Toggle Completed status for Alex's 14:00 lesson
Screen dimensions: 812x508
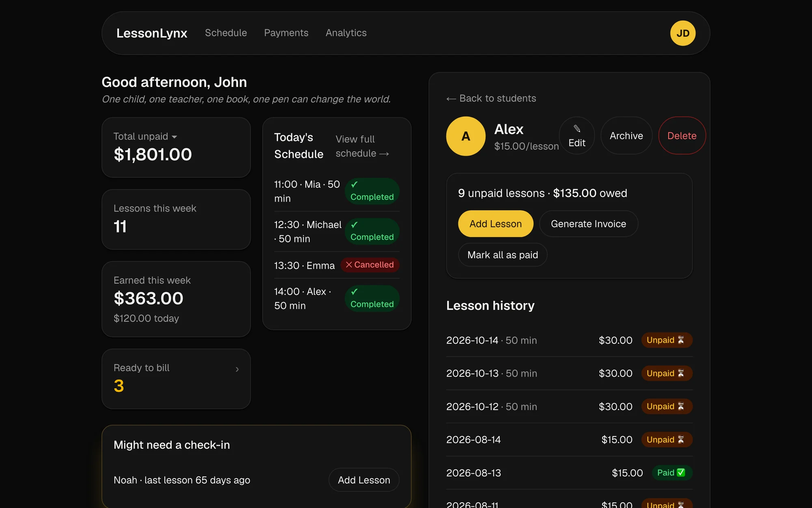[372, 298]
